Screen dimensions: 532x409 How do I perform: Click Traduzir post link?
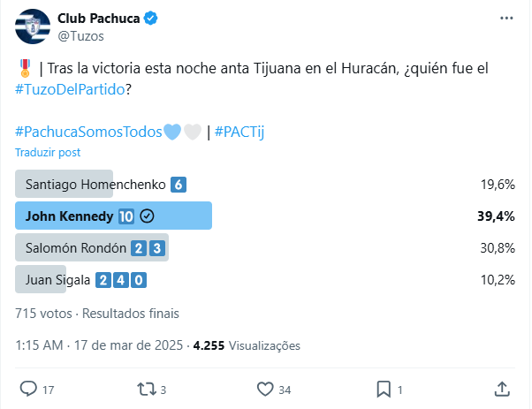tap(48, 152)
